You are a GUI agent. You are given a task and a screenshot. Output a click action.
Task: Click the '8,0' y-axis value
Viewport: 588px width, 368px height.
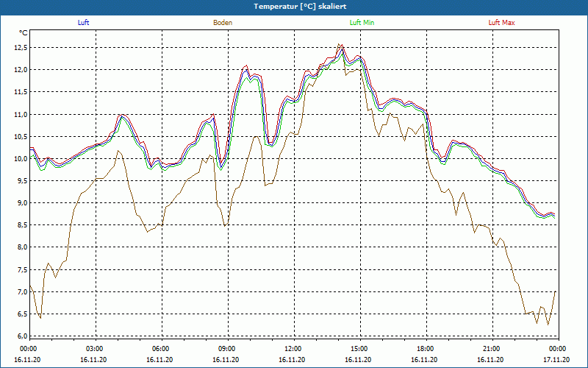pos(23,247)
